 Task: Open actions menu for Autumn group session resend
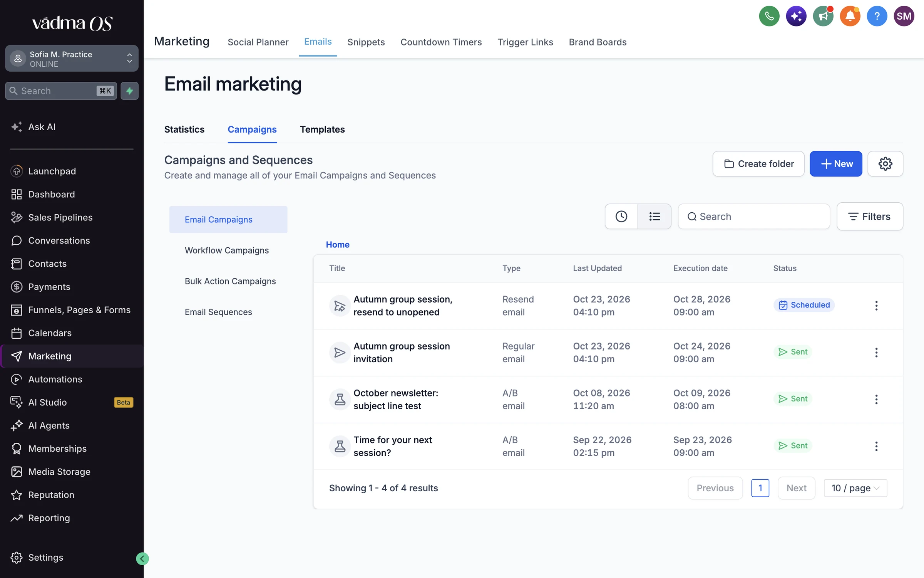pyautogui.click(x=876, y=306)
